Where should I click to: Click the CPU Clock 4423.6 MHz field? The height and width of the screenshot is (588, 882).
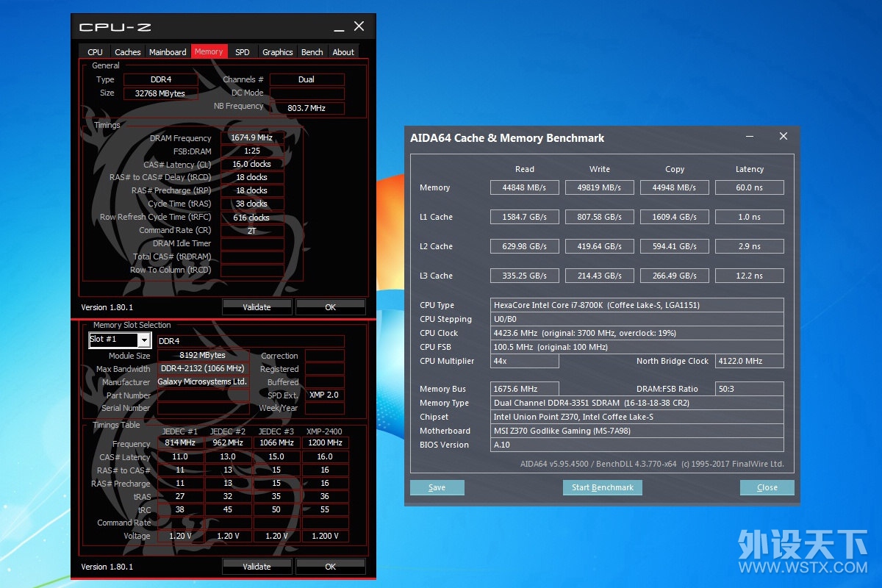coord(637,333)
